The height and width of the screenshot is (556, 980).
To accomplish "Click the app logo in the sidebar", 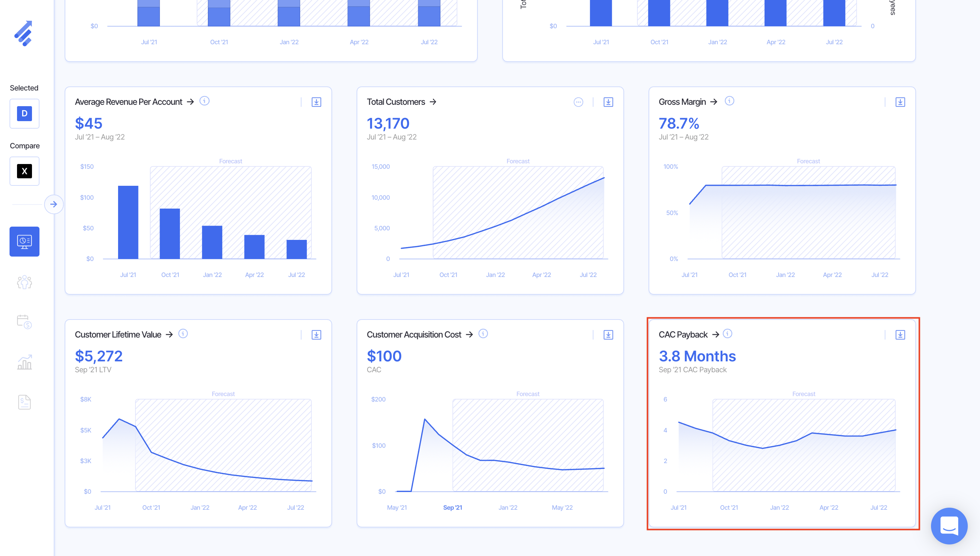I will click(24, 34).
